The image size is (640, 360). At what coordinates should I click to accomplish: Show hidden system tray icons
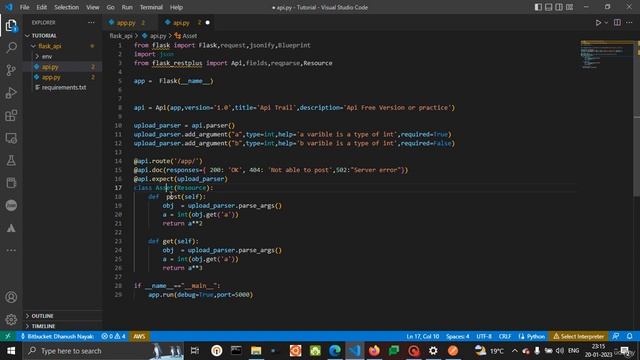514,351
